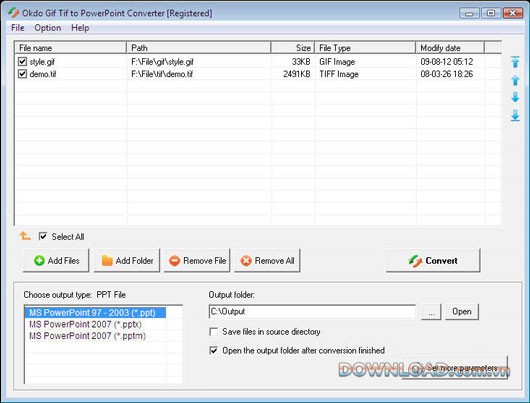Viewport: 530px width, 403px height.
Task: Disable Open the output folder after conversion
Action: [214, 350]
